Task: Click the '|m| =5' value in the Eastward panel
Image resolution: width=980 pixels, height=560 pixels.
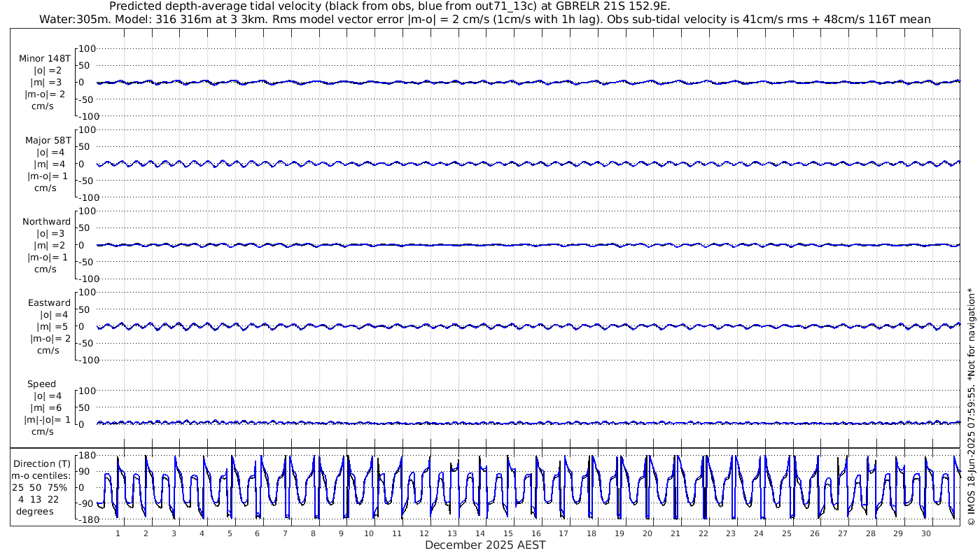Action: tap(53, 326)
